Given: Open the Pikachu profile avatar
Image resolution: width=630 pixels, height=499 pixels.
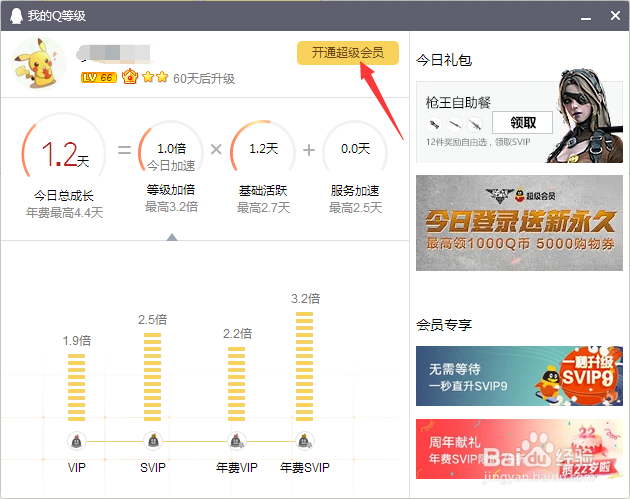Looking at the screenshot, I should (x=39, y=63).
